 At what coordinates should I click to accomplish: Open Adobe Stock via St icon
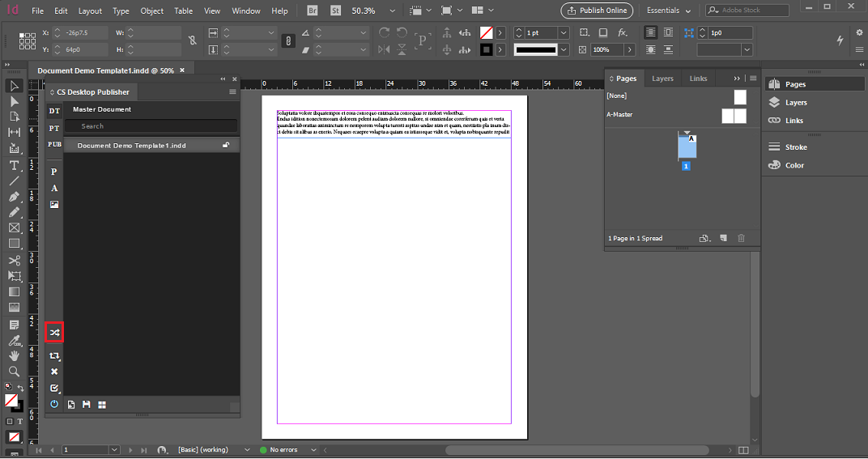click(x=335, y=11)
